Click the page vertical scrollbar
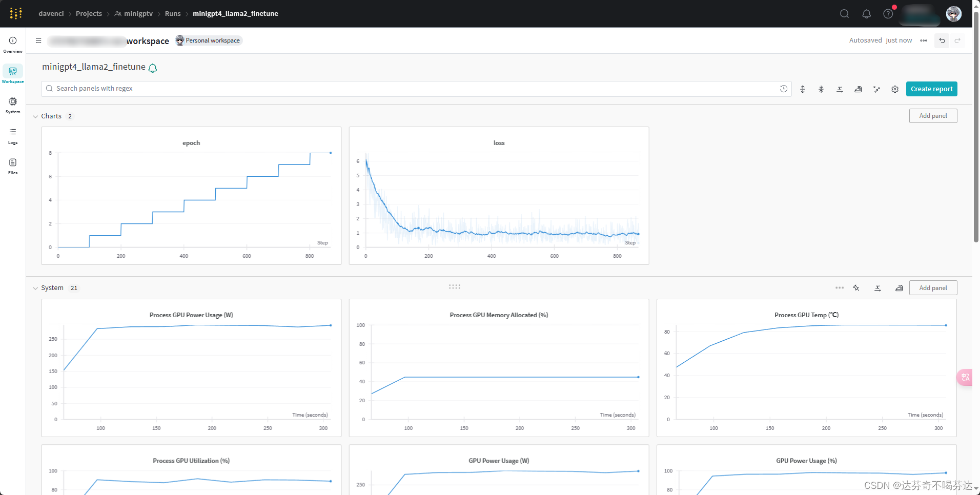Image resolution: width=980 pixels, height=495 pixels. 976,128
